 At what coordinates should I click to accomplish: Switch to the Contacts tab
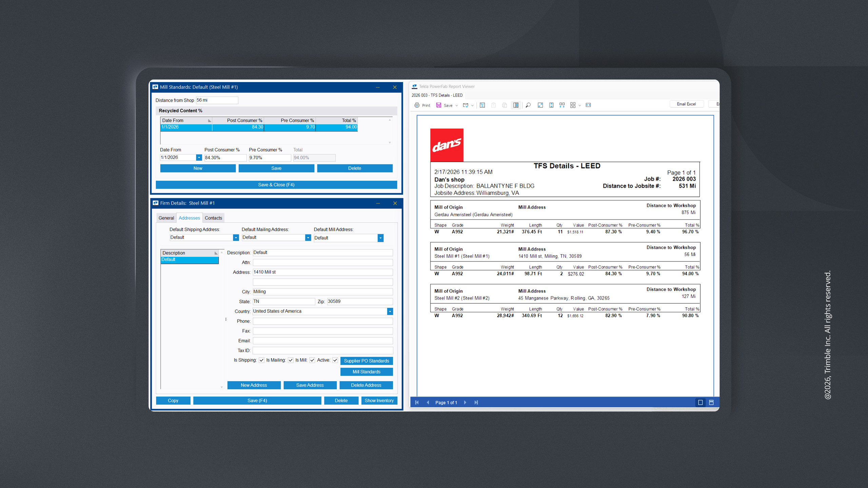tap(213, 218)
